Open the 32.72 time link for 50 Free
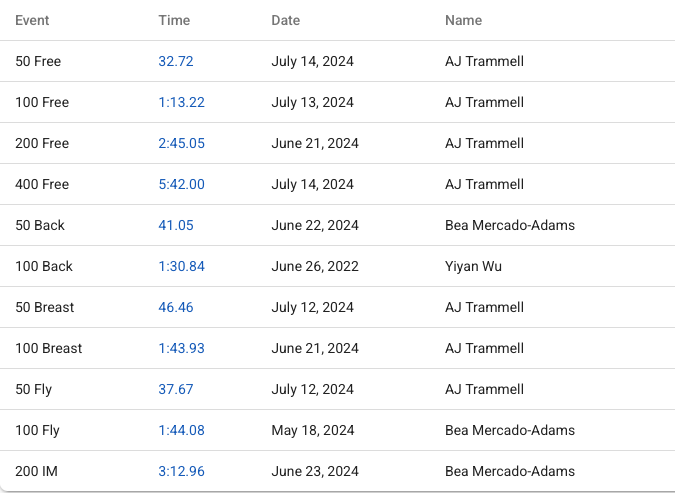This screenshot has height=493, width=675. [176, 61]
